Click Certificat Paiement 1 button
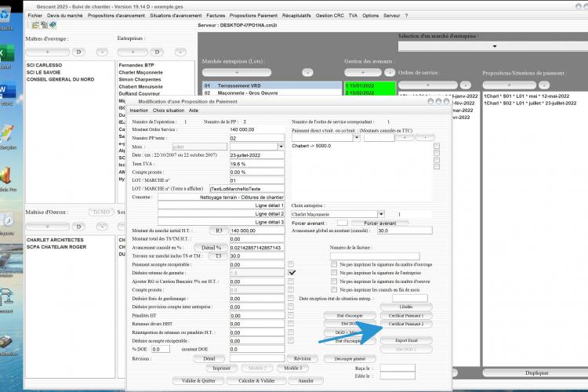Image resolution: width=588 pixels, height=392 pixels. click(x=406, y=315)
